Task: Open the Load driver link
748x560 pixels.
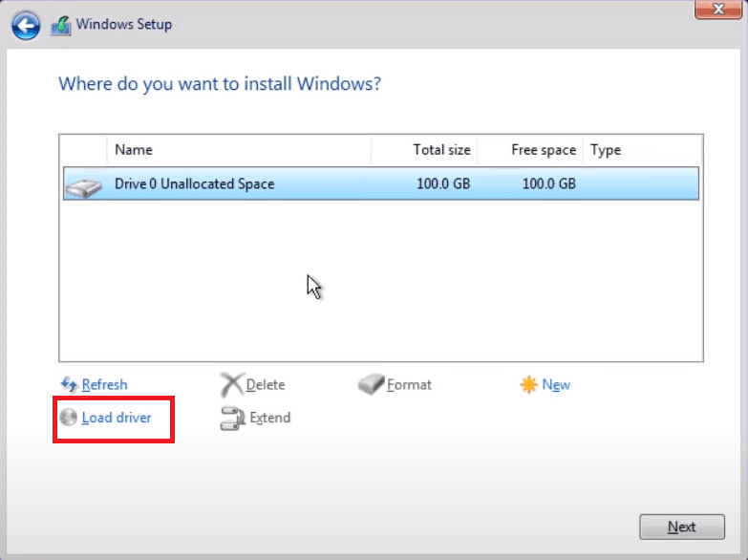Action: pyautogui.click(x=117, y=418)
